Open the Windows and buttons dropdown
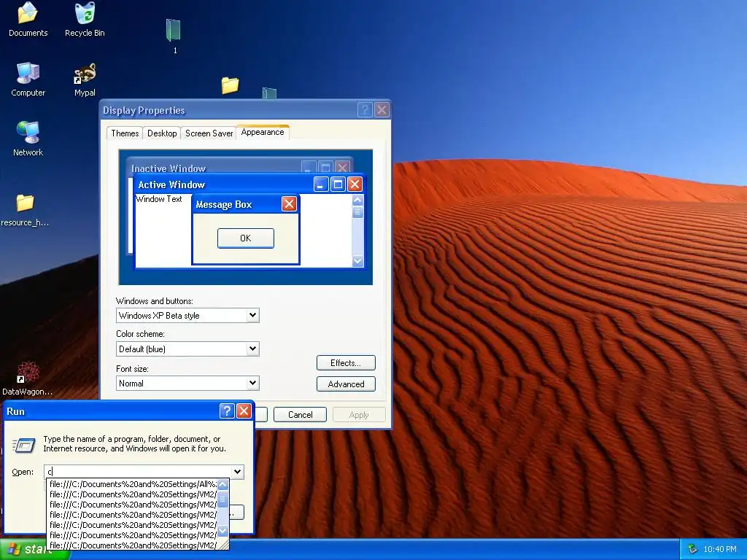The width and height of the screenshot is (747, 560). click(252, 315)
